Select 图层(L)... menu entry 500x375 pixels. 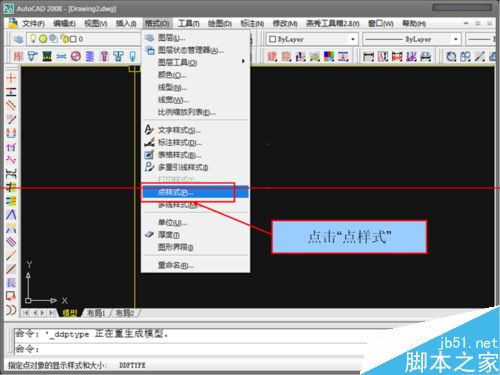[x=196, y=38]
